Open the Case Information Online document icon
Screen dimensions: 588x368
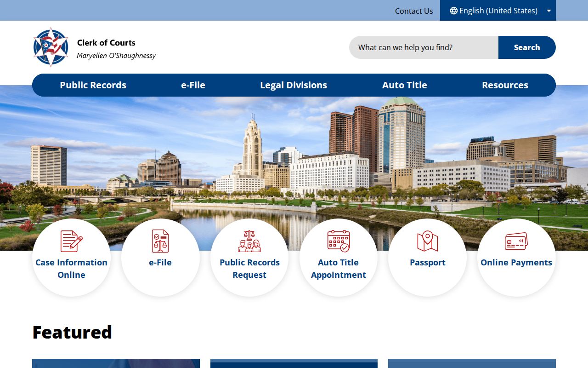point(71,241)
